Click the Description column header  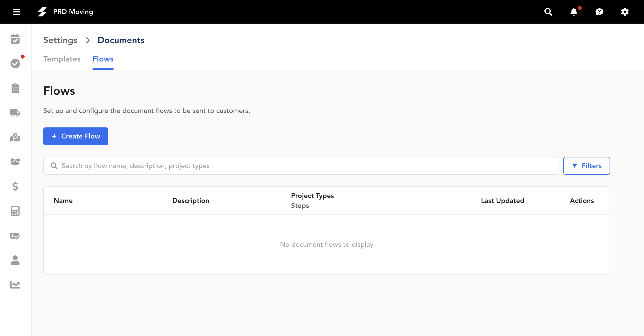191,200
